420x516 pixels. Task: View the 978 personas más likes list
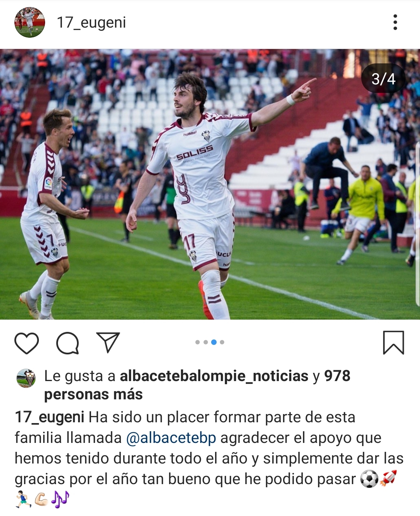pos(197,385)
